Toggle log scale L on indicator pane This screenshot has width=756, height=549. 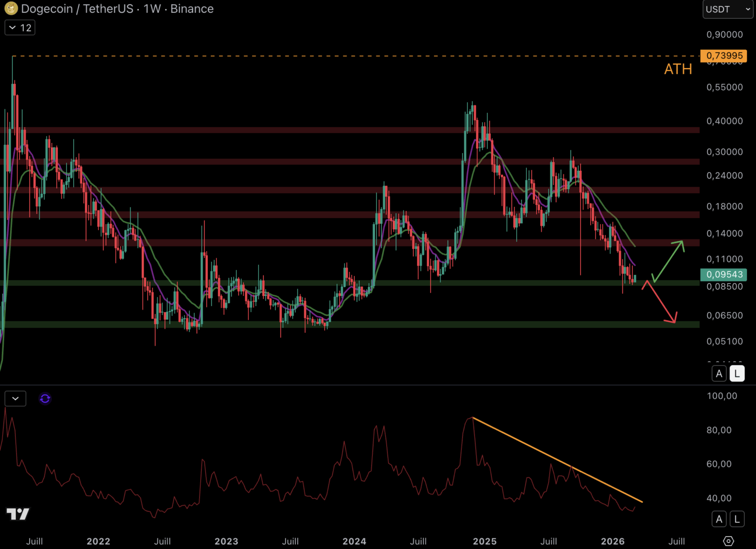coord(737,519)
